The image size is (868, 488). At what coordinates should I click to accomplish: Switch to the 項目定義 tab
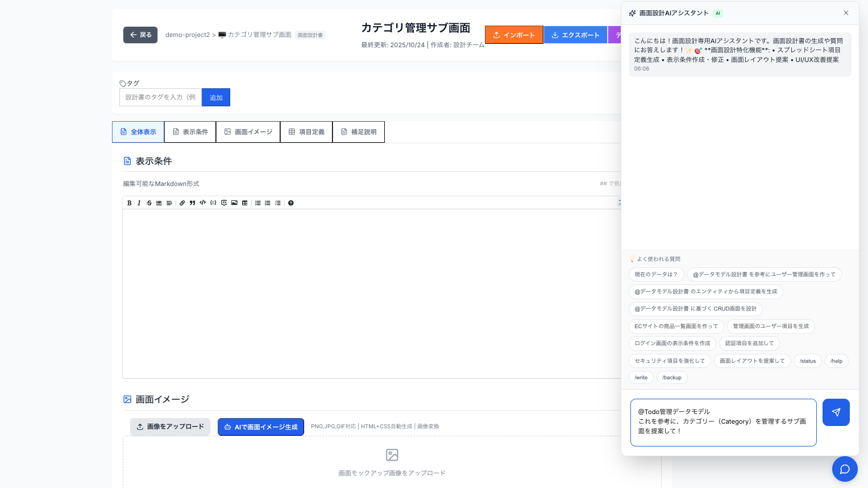pyautogui.click(x=306, y=132)
